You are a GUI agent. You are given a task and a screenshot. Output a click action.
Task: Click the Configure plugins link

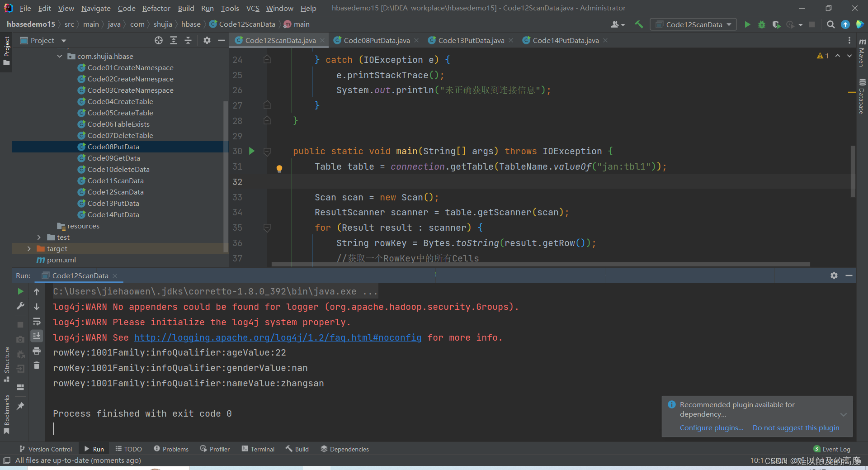click(712, 428)
